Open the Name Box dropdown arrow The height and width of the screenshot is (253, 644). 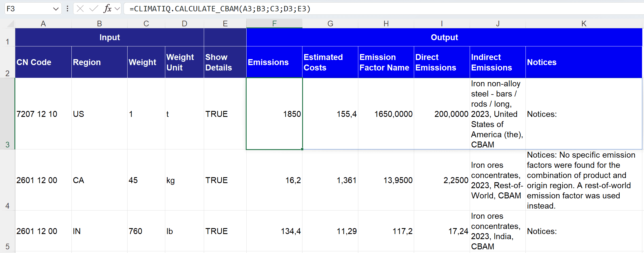(x=56, y=9)
